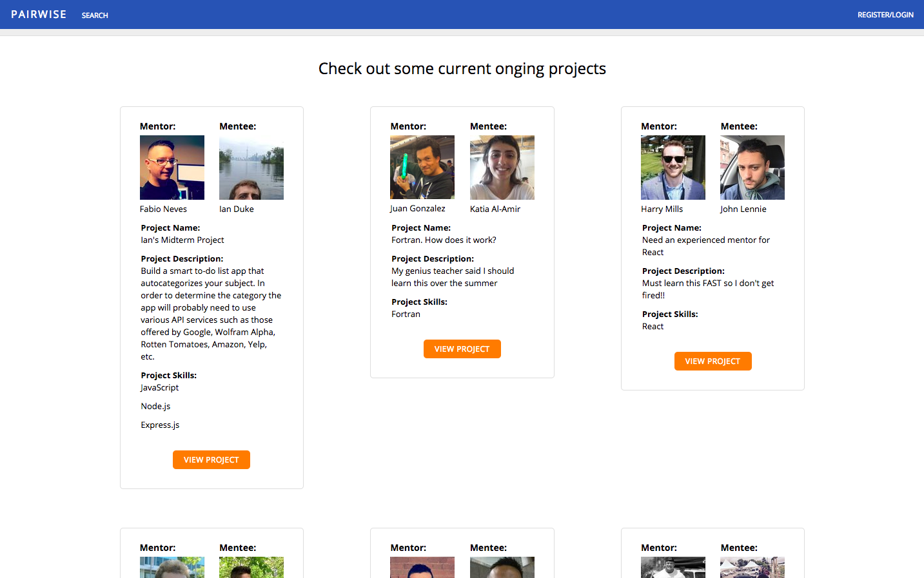Viewport: 924px width, 578px height.
Task: Select John Lennie mentee photo
Action: (x=752, y=168)
